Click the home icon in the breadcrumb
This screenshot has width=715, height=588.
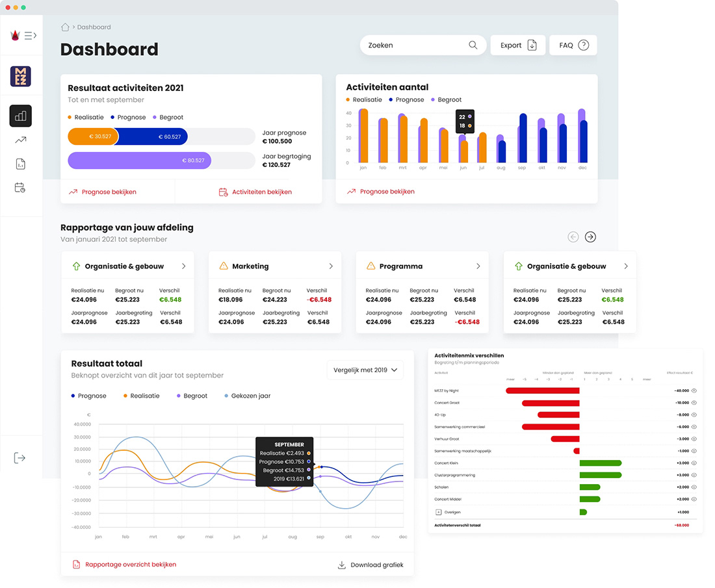[64, 27]
